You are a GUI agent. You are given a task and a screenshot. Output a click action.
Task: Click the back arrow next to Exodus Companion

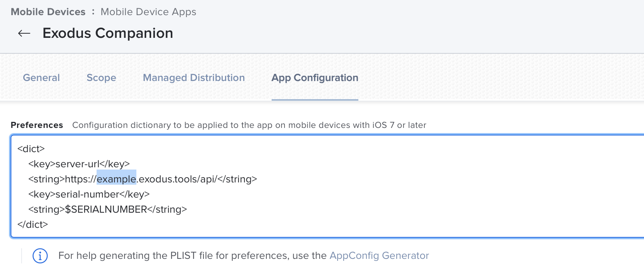[24, 33]
